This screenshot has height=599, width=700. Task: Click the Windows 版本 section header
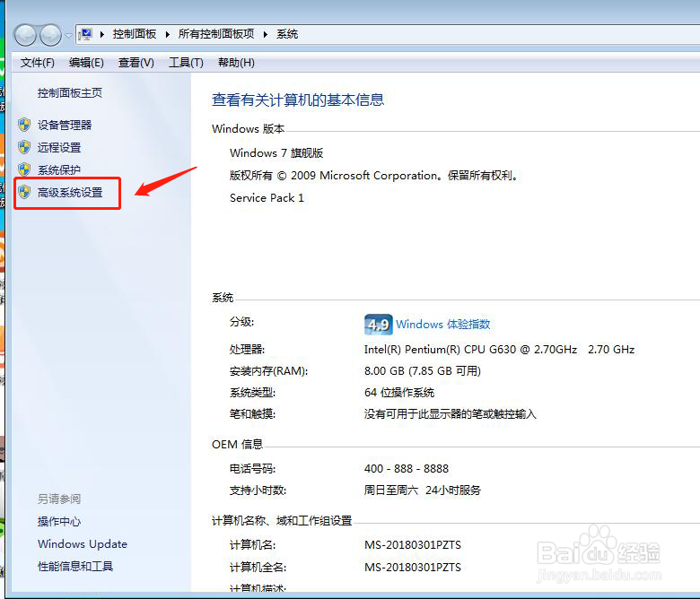(249, 129)
